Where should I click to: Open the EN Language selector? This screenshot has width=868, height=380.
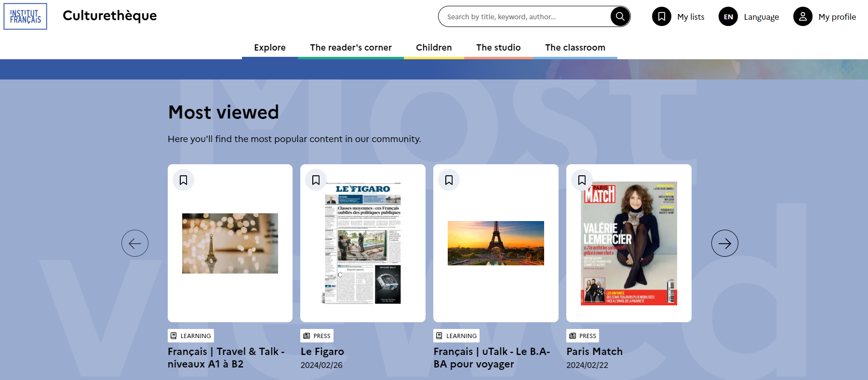728,16
